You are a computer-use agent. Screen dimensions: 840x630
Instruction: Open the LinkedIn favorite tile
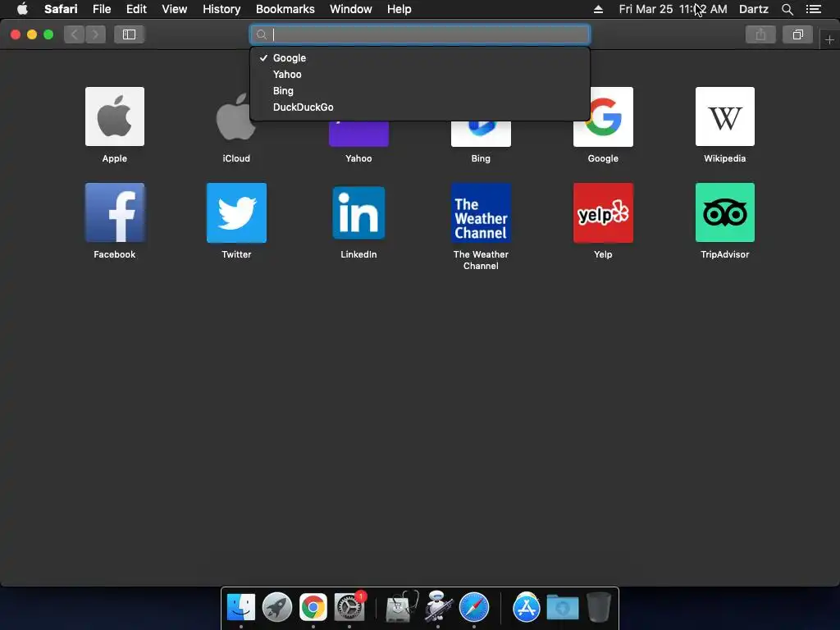click(358, 212)
